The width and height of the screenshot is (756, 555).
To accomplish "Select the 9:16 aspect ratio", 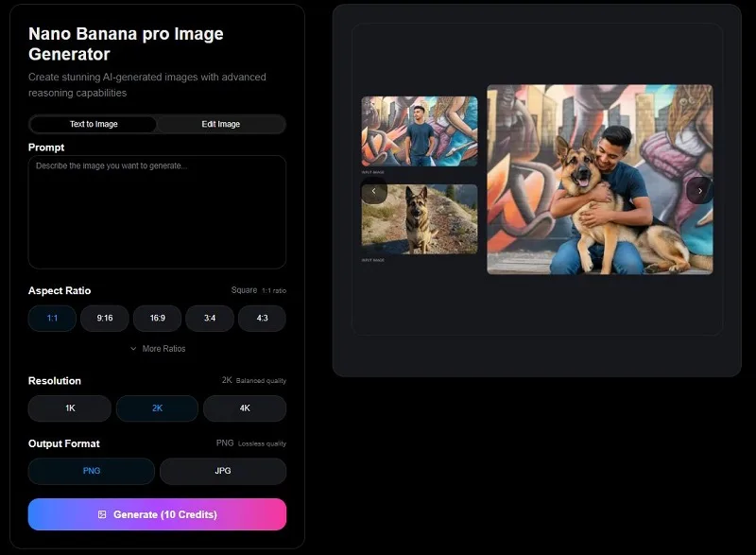I will 105,319.
